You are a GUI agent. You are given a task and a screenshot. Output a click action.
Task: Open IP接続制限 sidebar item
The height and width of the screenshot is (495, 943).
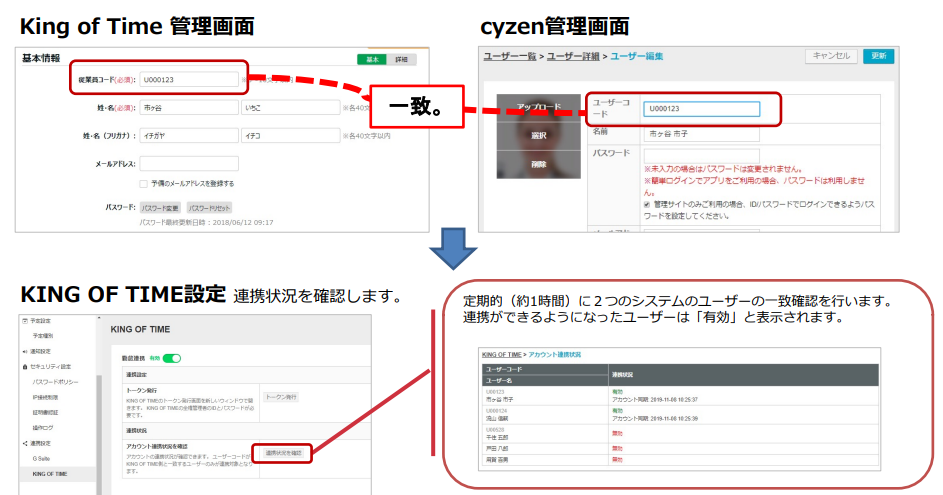tap(46, 398)
